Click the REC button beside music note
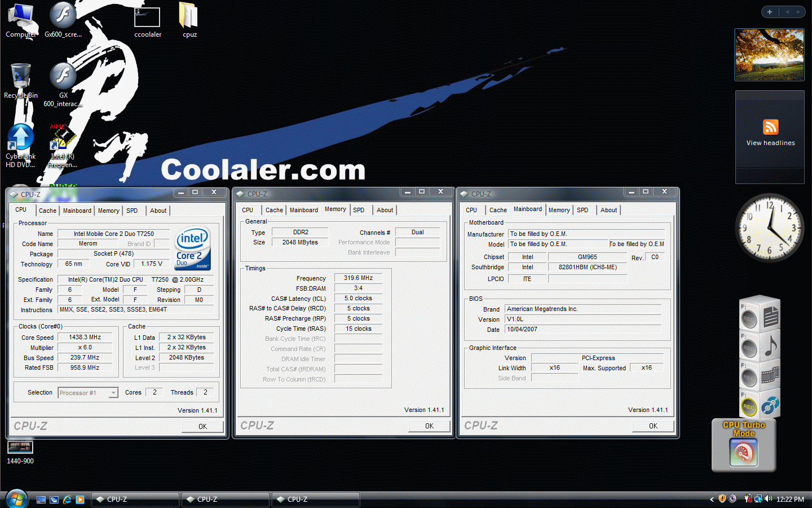 [749, 348]
